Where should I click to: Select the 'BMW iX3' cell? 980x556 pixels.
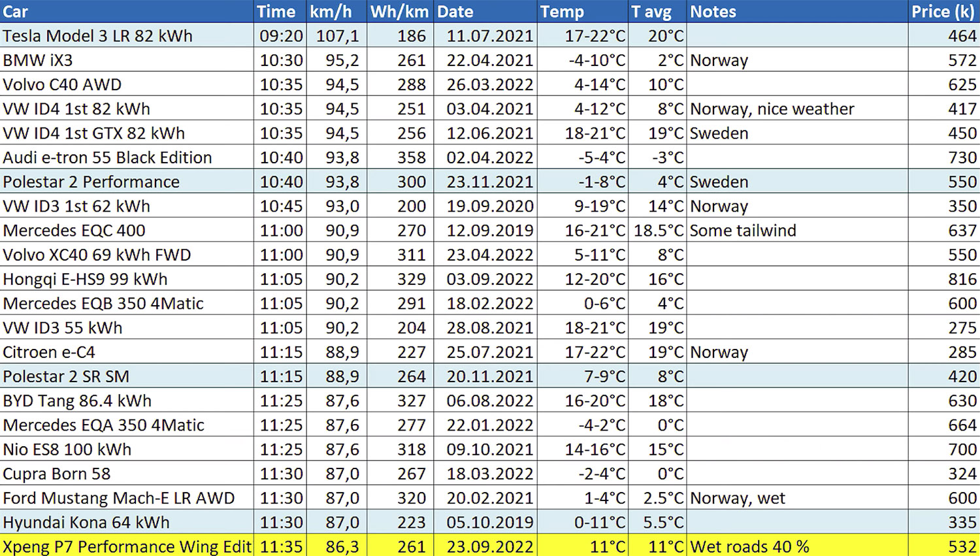(x=127, y=59)
